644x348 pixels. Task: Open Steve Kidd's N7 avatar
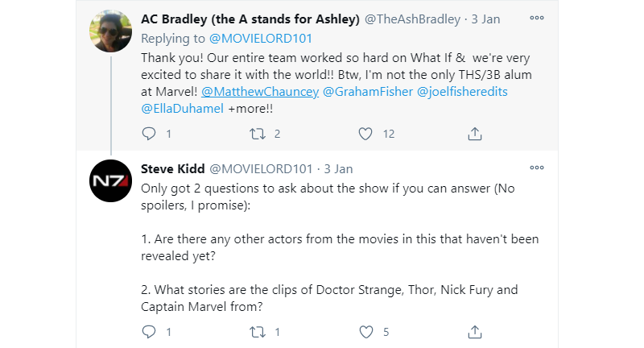(111, 181)
